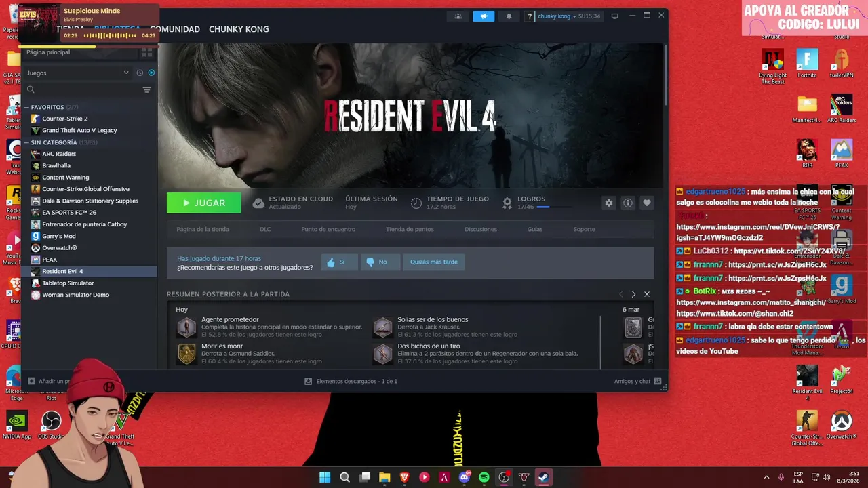Open the CHUNKY KONG profile menu
Screen dimensions: 868x488
click(239, 29)
